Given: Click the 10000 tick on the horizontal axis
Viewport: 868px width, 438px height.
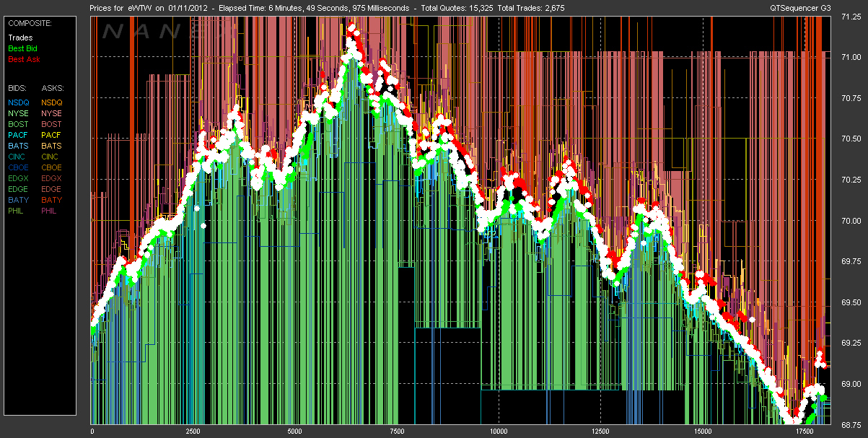Looking at the screenshot, I should point(498,432).
